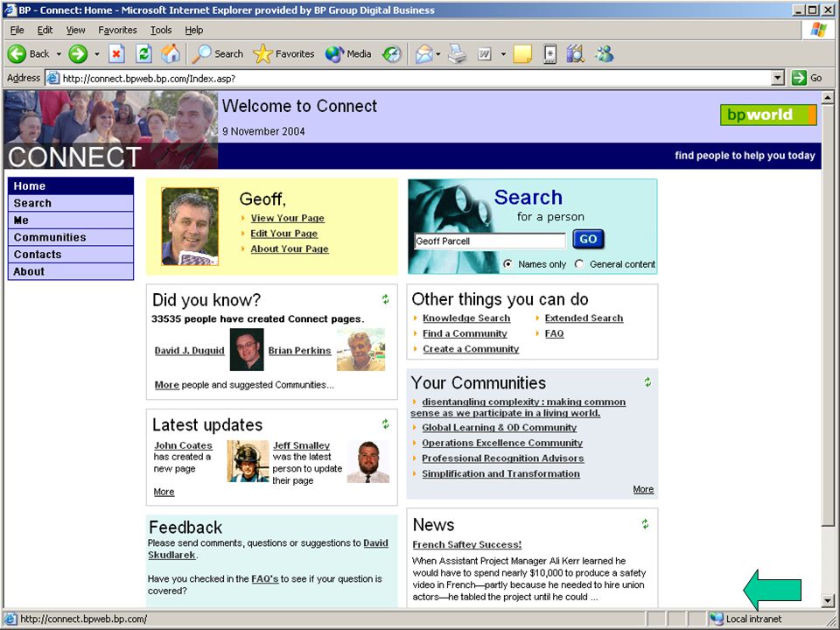Screen dimensions: 840x630
Task: Select Search in the left navigation
Action: (x=71, y=203)
